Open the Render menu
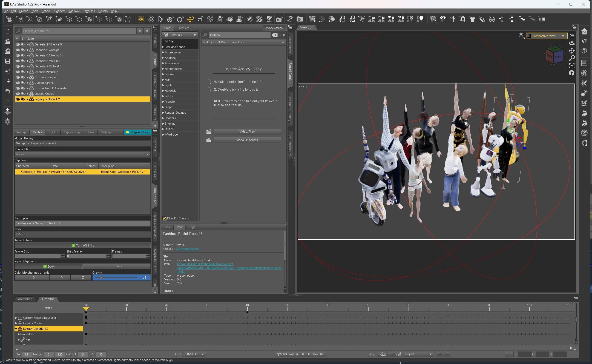Image resolution: width=592 pixels, height=364 pixels. pyautogui.click(x=46, y=11)
